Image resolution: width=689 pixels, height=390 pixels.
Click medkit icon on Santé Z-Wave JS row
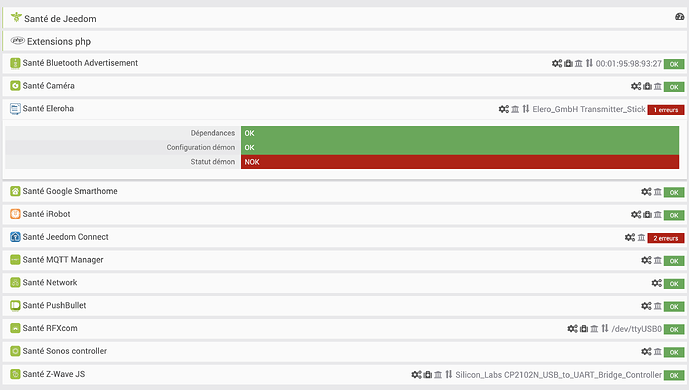tap(428, 375)
